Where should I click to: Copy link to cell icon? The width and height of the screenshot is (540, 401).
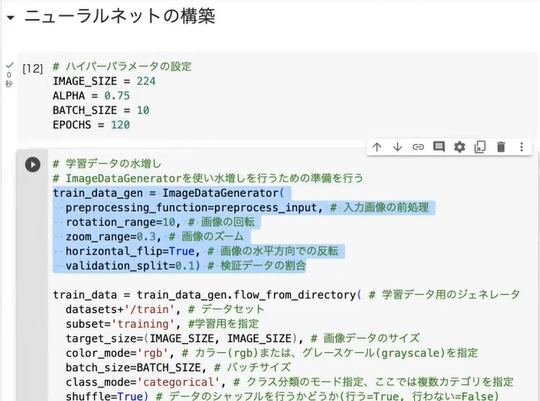click(x=418, y=147)
